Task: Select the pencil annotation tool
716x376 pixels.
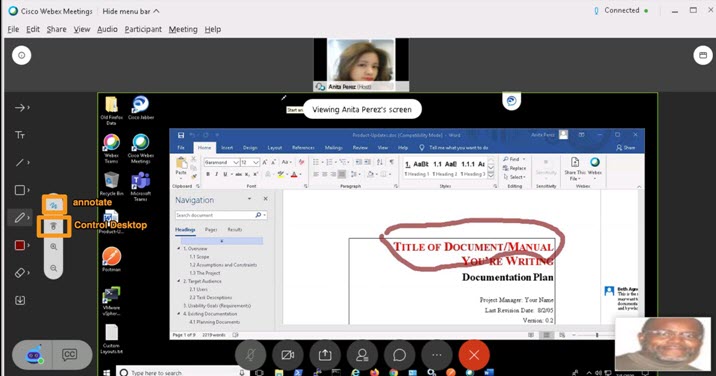Action: pyautogui.click(x=19, y=217)
